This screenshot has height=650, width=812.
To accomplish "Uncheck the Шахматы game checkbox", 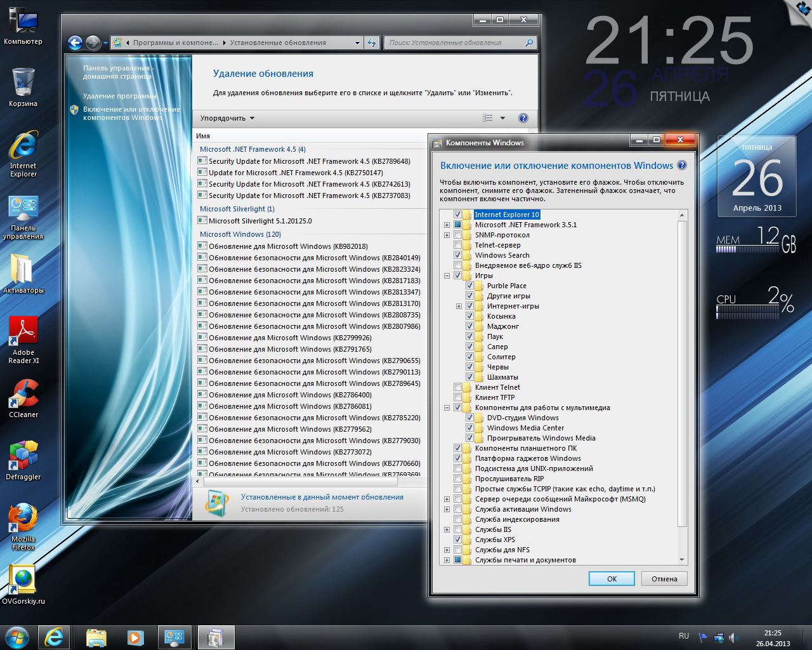I will pos(469,377).
